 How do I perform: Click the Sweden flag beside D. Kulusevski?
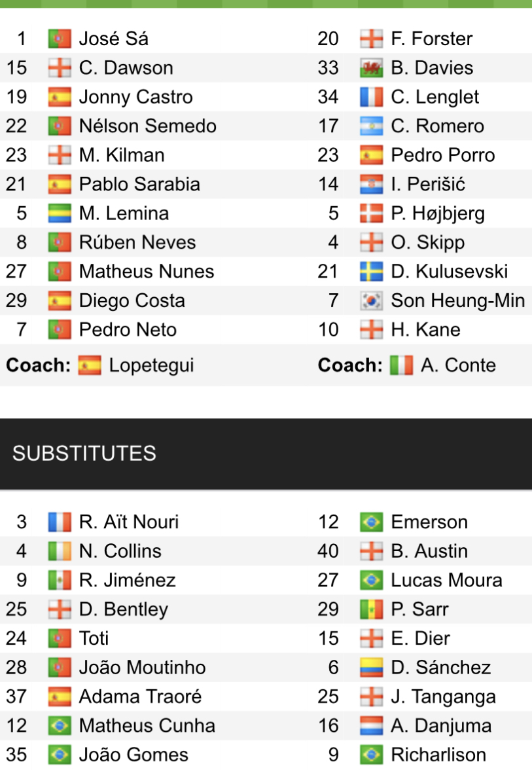click(371, 272)
